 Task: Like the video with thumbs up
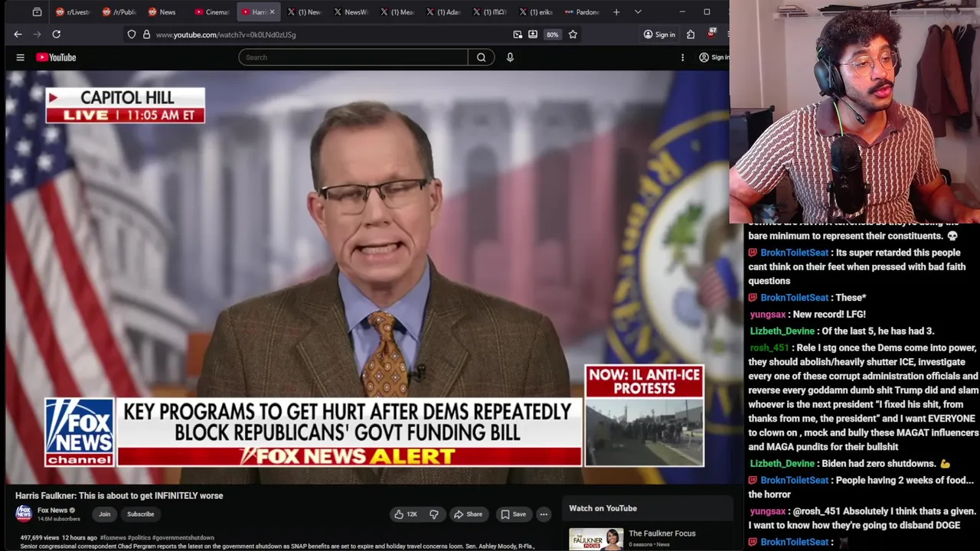pyautogui.click(x=406, y=514)
